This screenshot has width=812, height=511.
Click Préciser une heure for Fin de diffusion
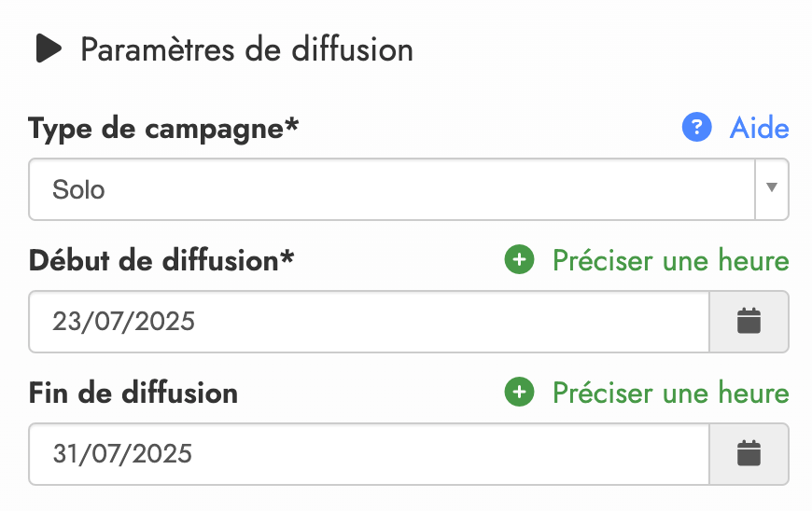[670, 393]
